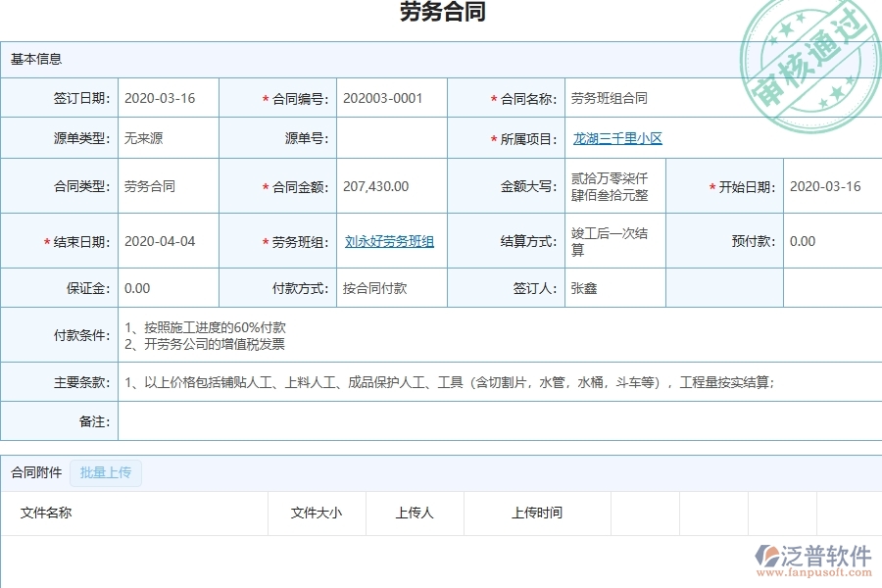The height and width of the screenshot is (588, 882).
Task: Click the 基本信息 section header
Action: click(37, 59)
